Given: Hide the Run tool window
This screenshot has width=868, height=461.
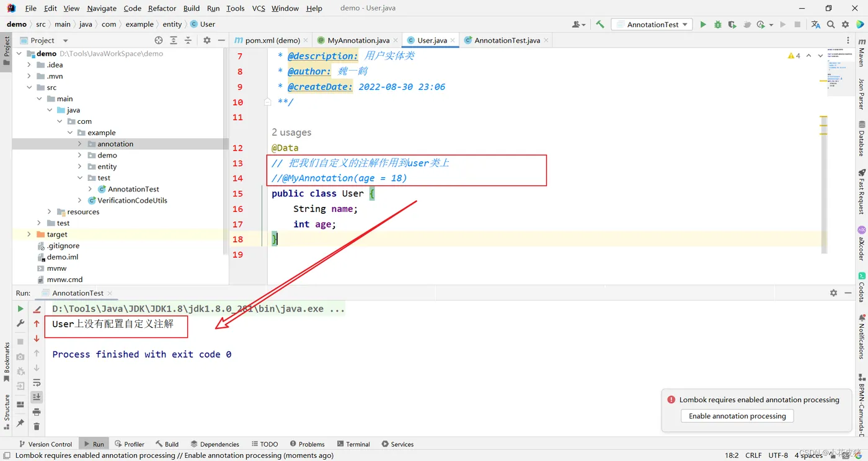Looking at the screenshot, I should pyautogui.click(x=849, y=293).
